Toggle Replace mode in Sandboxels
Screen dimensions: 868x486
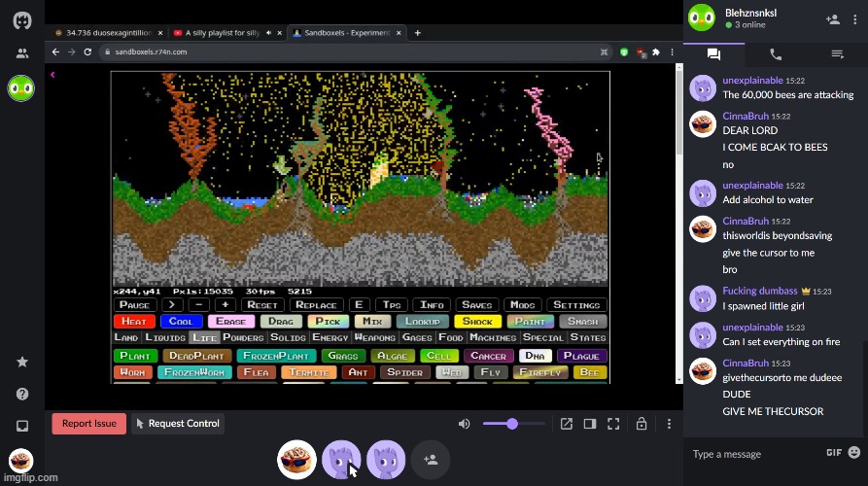pos(316,305)
